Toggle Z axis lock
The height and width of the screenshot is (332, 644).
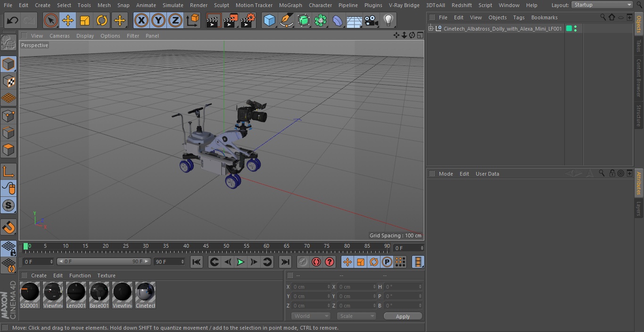click(x=175, y=20)
